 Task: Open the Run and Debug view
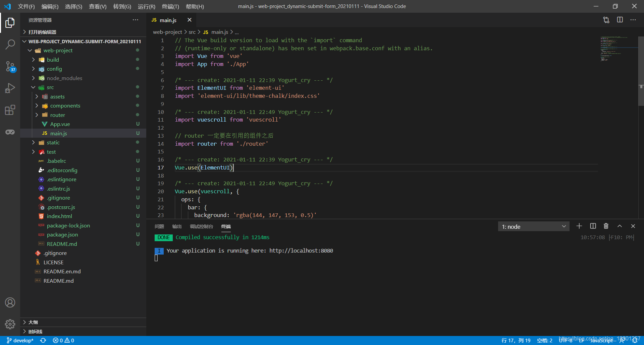[10, 88]
